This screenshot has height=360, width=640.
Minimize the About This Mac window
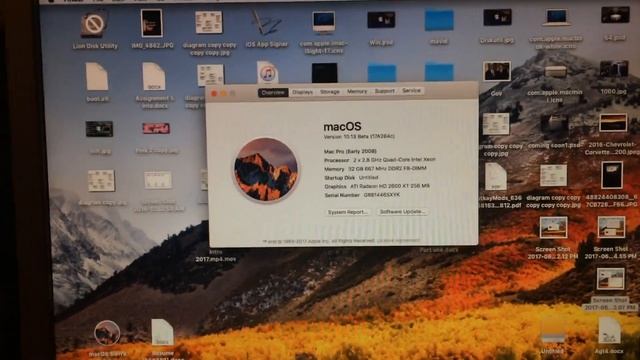223,94
